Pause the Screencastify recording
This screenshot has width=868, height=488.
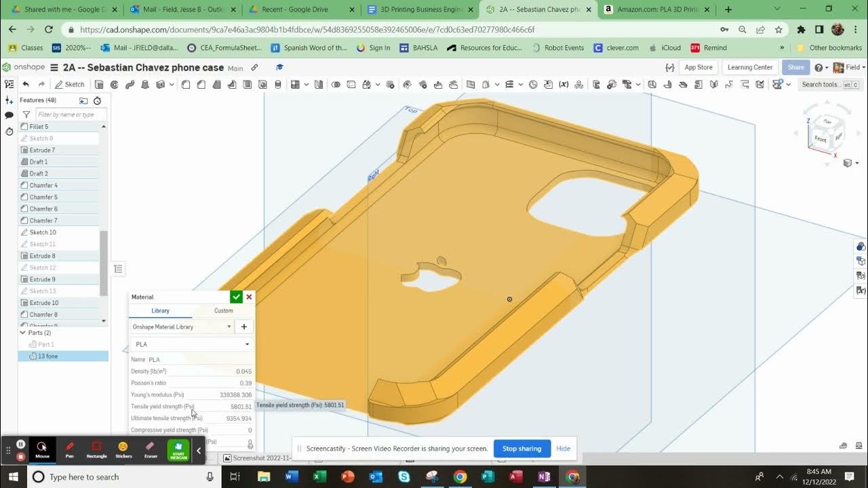pos(21,445)
